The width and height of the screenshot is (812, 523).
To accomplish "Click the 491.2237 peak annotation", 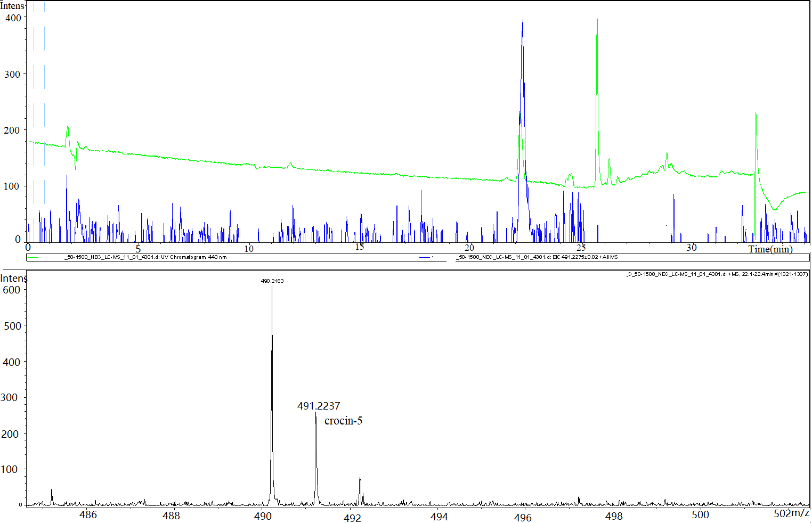I will coord(319,406).
